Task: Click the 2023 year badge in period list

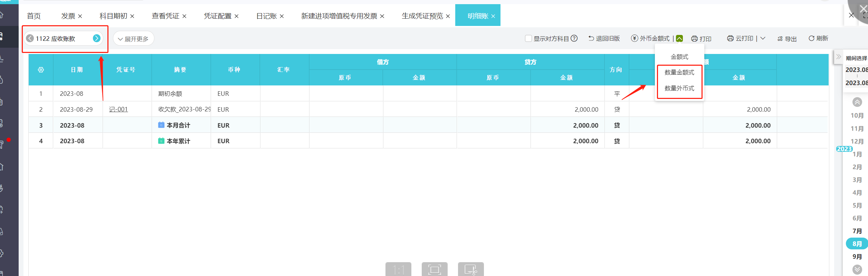Action: (844, 149)
